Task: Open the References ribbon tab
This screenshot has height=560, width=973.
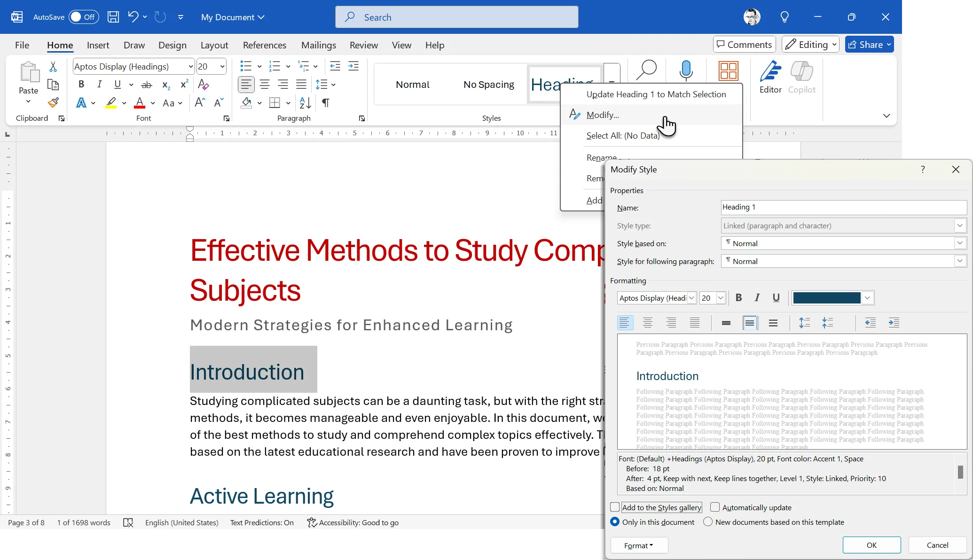Action: click(x=264, y=45)
